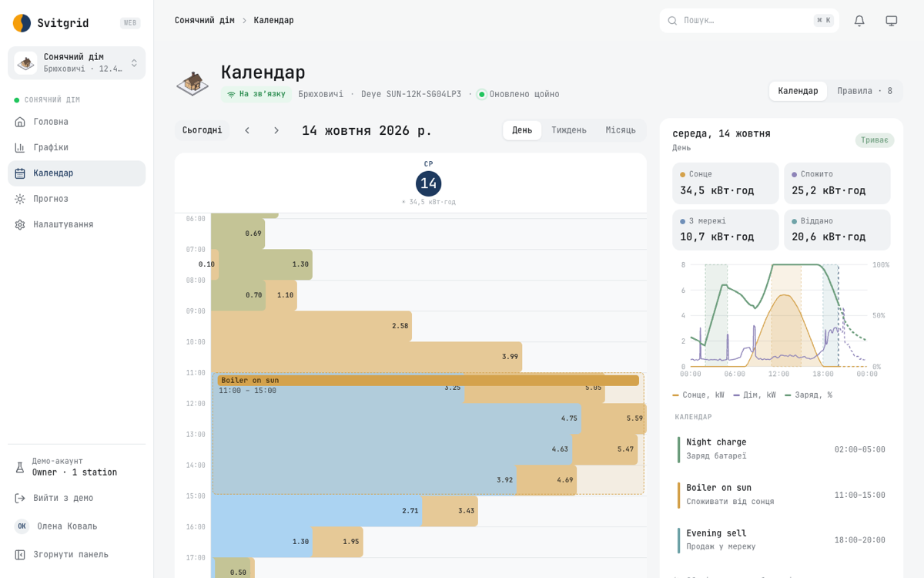This screenshot has height=578, width=924.
Task: Click the 3.99 bar at 10:00
Action: click(367, 357)
